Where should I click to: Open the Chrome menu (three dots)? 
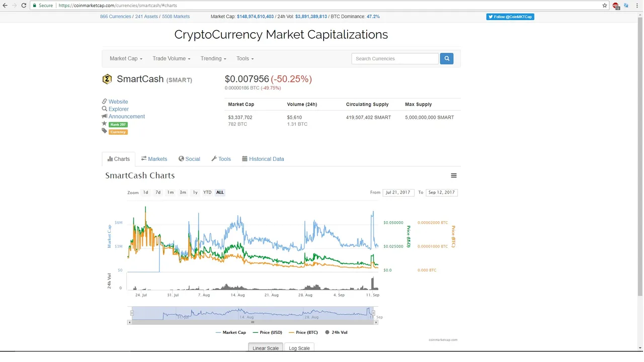click(637, 6)
